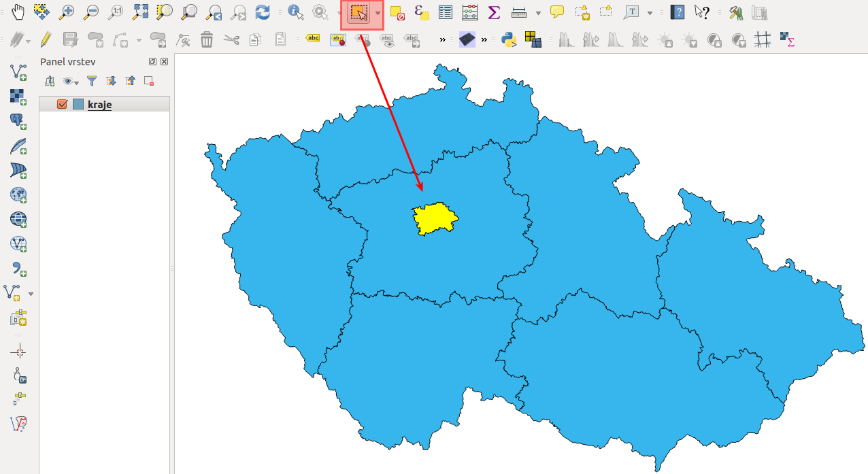Click Zoom Full extent icon
868x474 pixels.
coord(141,12)
